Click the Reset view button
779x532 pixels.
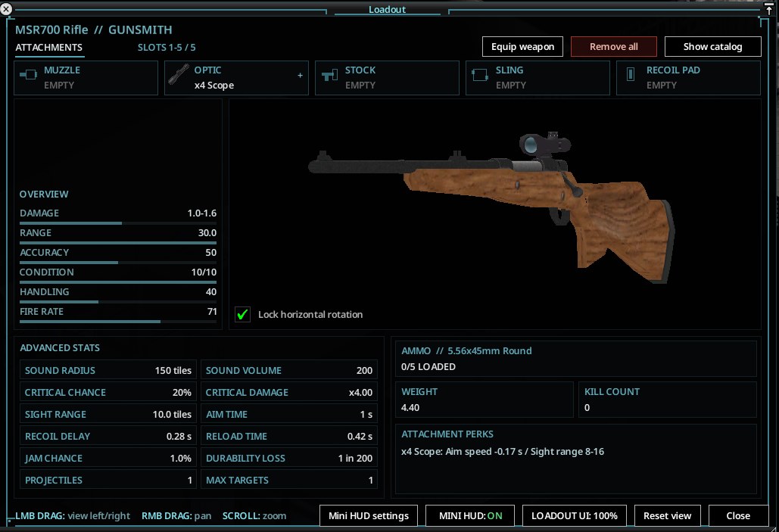point(667,515)
